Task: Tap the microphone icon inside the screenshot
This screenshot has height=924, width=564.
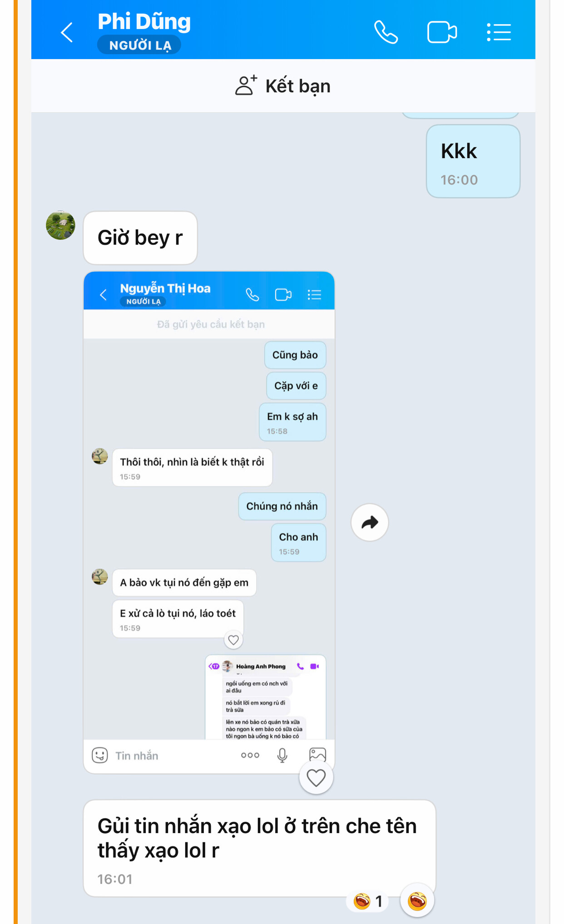Action: pos(282,755)
